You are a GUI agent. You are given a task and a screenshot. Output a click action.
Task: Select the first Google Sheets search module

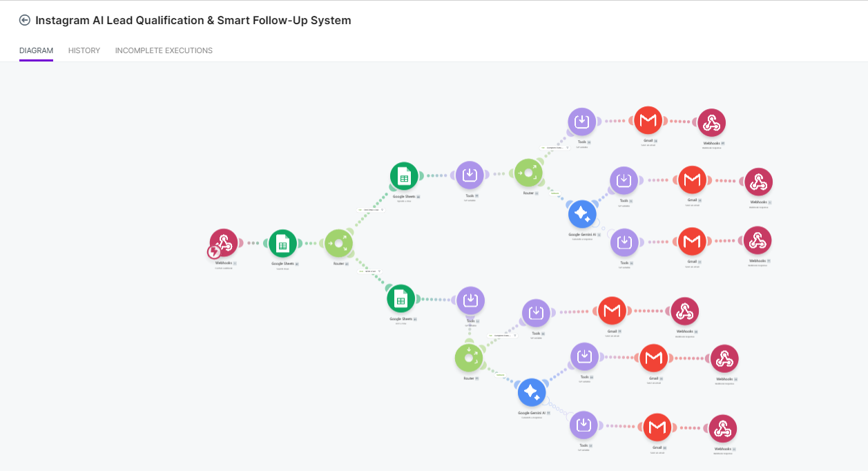(282, 243)
